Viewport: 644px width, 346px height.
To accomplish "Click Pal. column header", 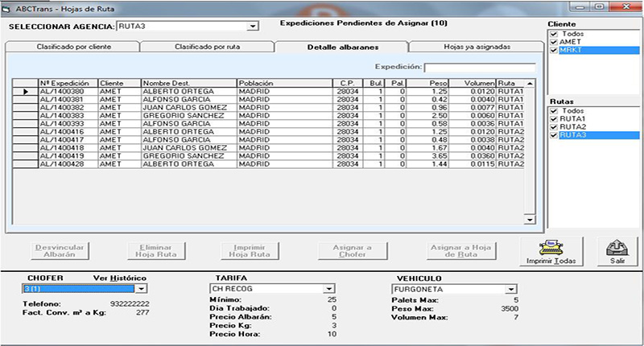I will 396,84.
